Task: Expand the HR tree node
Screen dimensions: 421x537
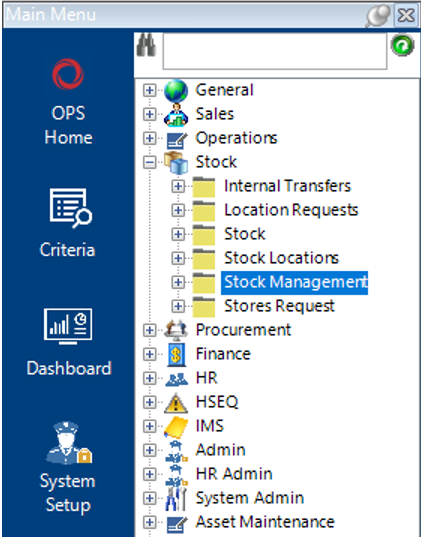Action: (149, 378)
